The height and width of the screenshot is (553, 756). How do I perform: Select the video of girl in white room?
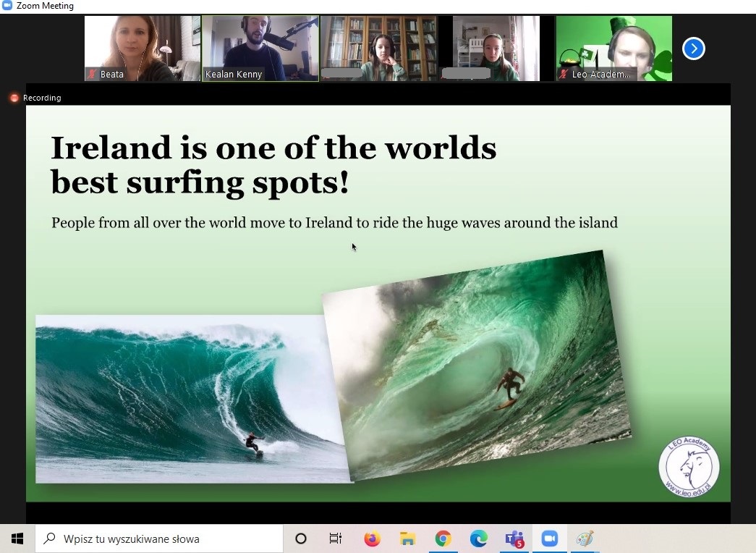tap(496, 48)
